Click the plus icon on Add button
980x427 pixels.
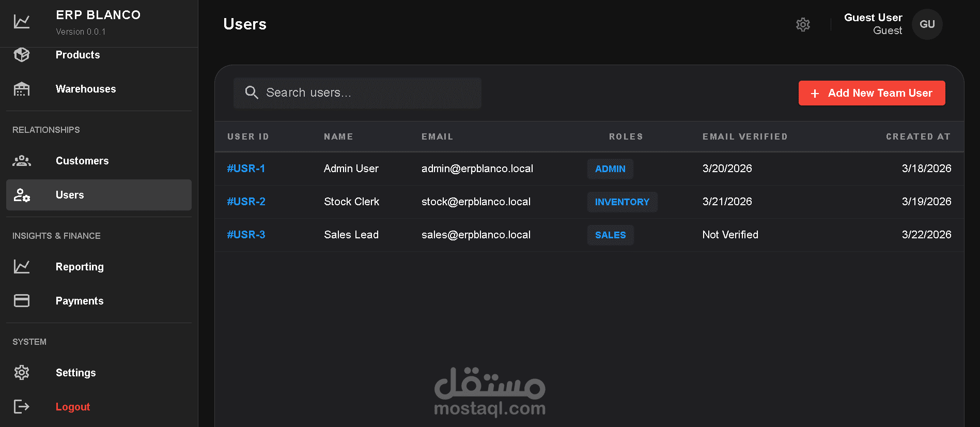[815, 94]
